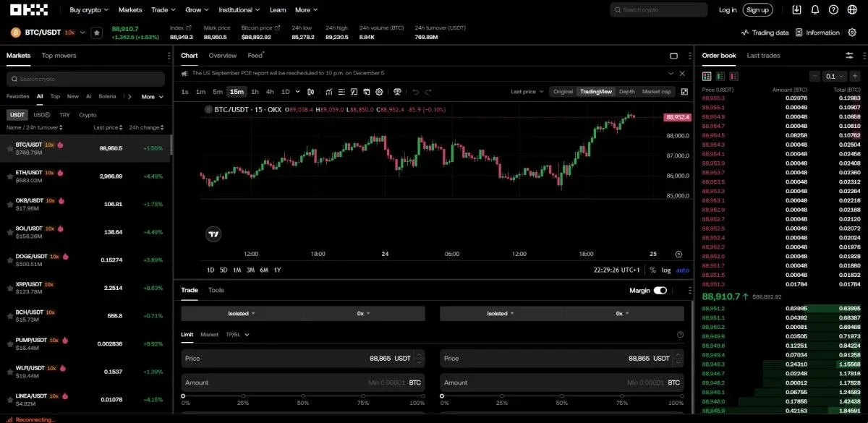
Task: Show sell orders only view
Action: (733, 76)
